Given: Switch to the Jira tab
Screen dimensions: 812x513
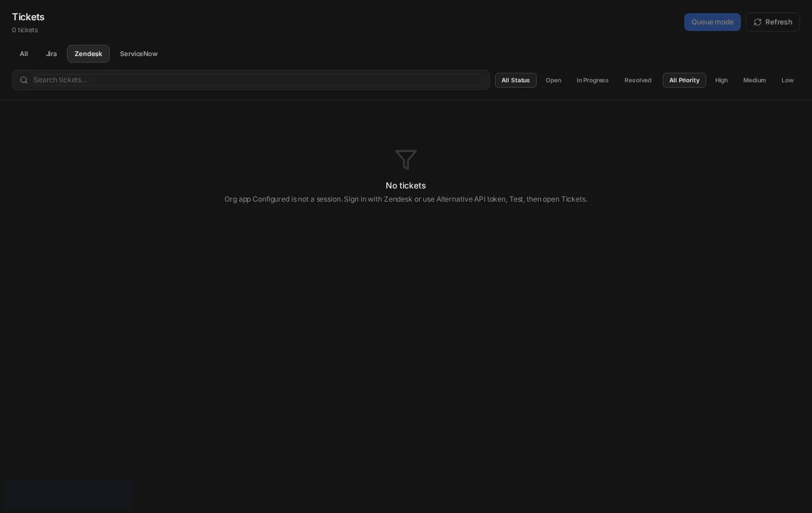Looking at the screenshot, I should pyautogui.click(x=51, y=54).
